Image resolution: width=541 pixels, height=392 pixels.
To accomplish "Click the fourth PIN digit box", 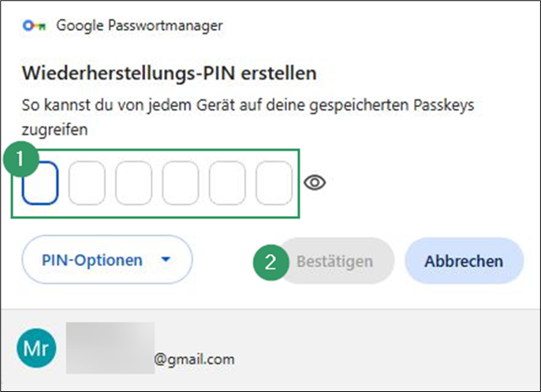I will coord(181,183).
